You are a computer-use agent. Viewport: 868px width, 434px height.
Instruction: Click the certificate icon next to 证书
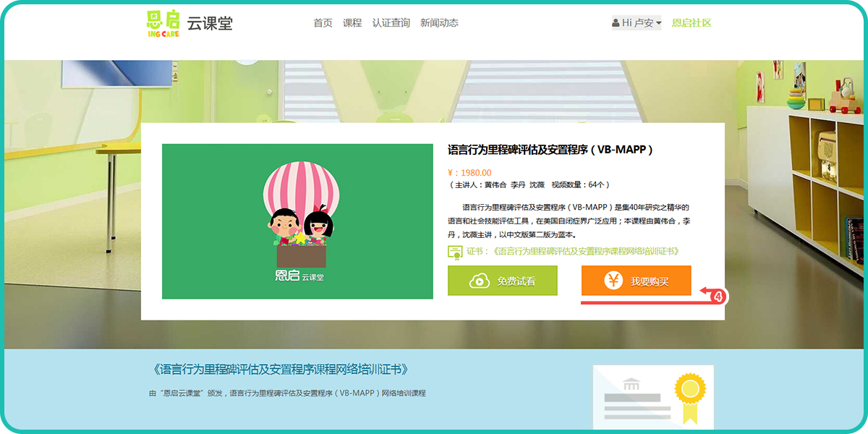[x=455, y=252]
